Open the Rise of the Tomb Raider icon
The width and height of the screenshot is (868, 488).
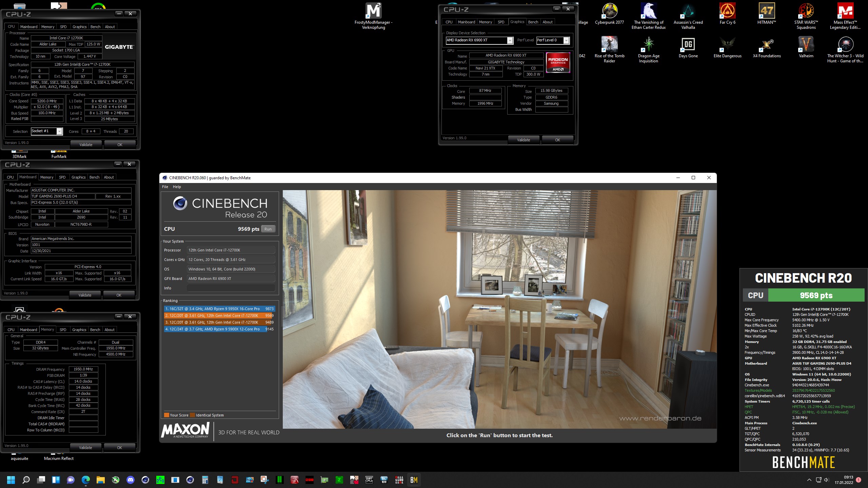pyautogui.click(x=609, y=50)
